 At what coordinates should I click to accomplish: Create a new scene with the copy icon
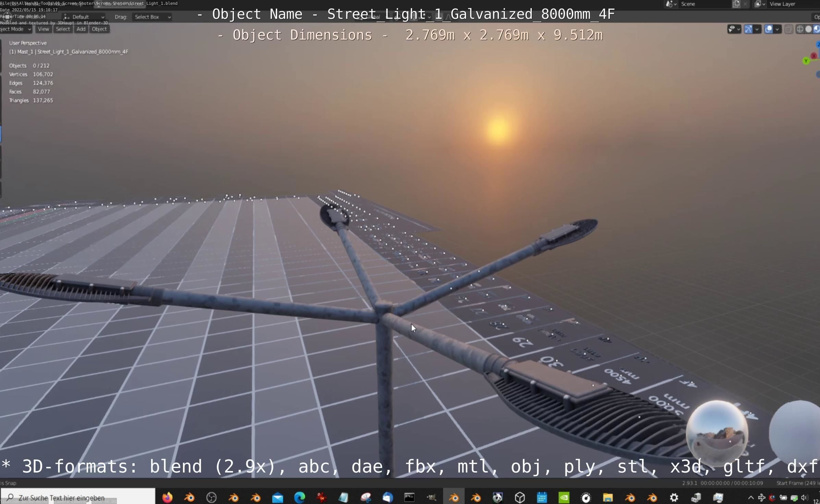[736, 4]
